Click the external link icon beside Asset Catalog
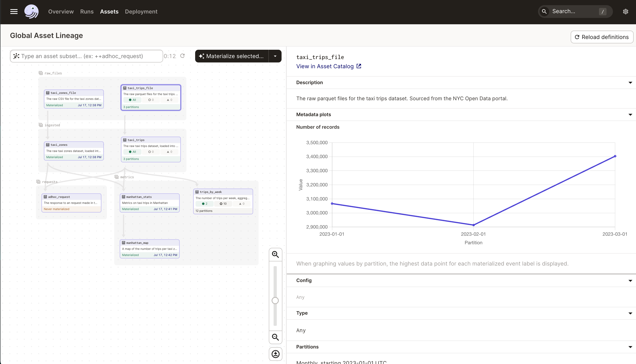 (x=359, y=66)
